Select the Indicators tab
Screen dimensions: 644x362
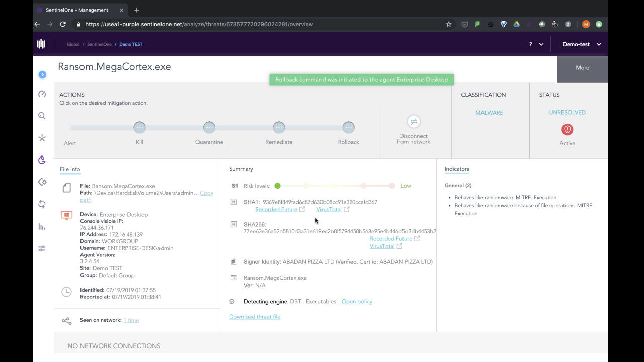pos(457,169)
